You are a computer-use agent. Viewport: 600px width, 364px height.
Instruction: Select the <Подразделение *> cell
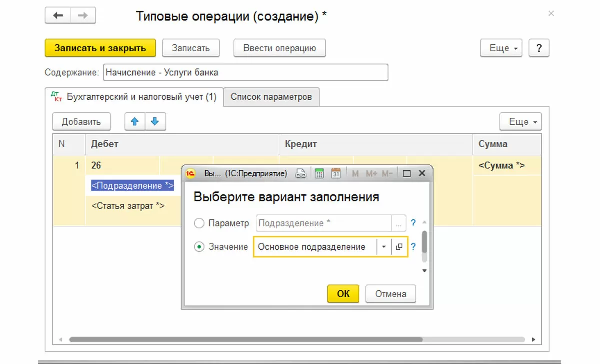coord(133,186)
